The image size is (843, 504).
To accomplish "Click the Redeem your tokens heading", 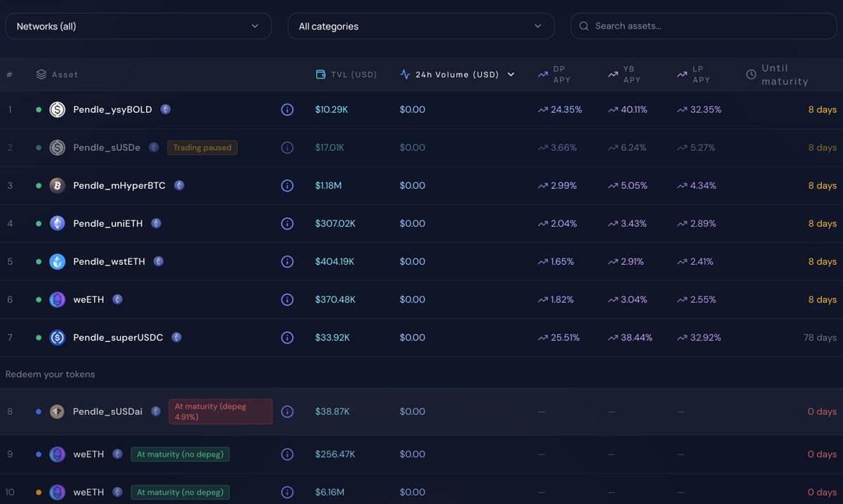I will tap(51, 374).
